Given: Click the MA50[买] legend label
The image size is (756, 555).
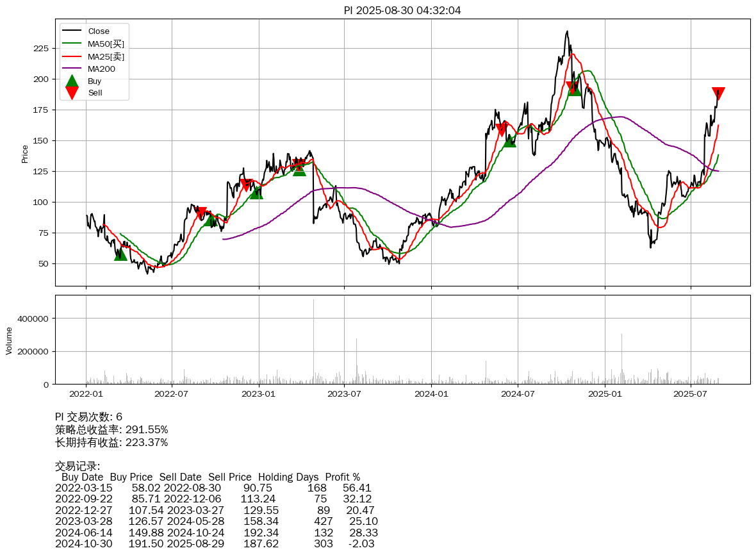Looking at the screenshot, I should (106, 44).
